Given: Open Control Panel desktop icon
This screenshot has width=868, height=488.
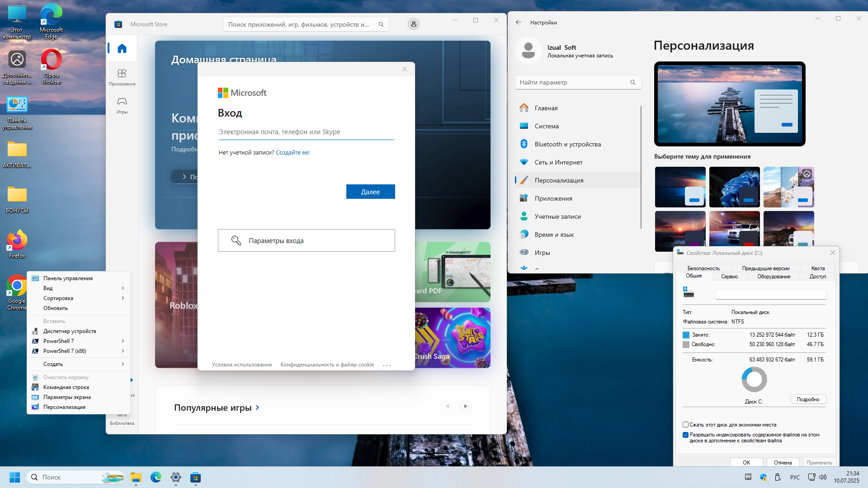Looking at the screenshot, I should tap(17, 113).
